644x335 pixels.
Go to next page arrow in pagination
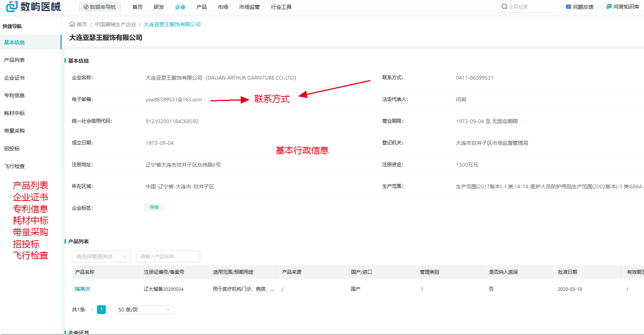coord(110,310)
